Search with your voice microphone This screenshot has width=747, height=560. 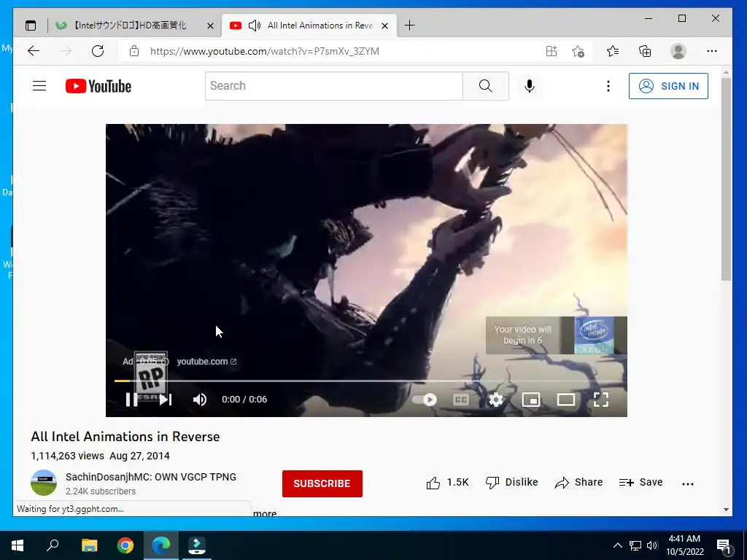(x=530, y=86)
